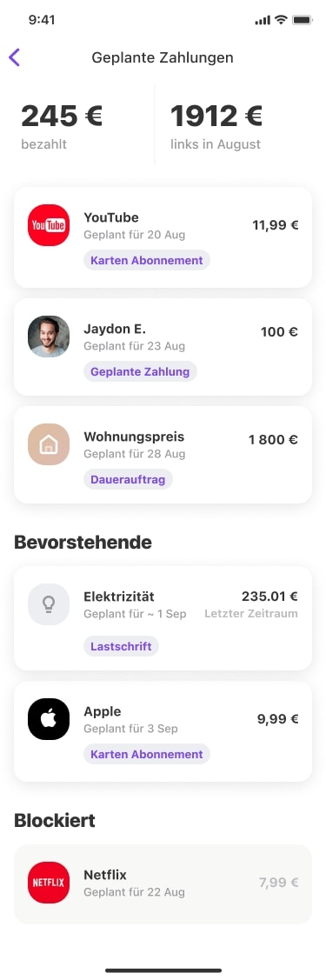
Task: Open the 11,99 € YouTube payment amount
Action: 276,225
